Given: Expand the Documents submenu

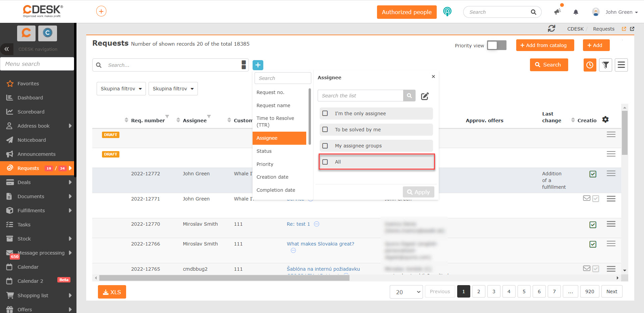Looking at the screenshot, I should coord(70,196).
